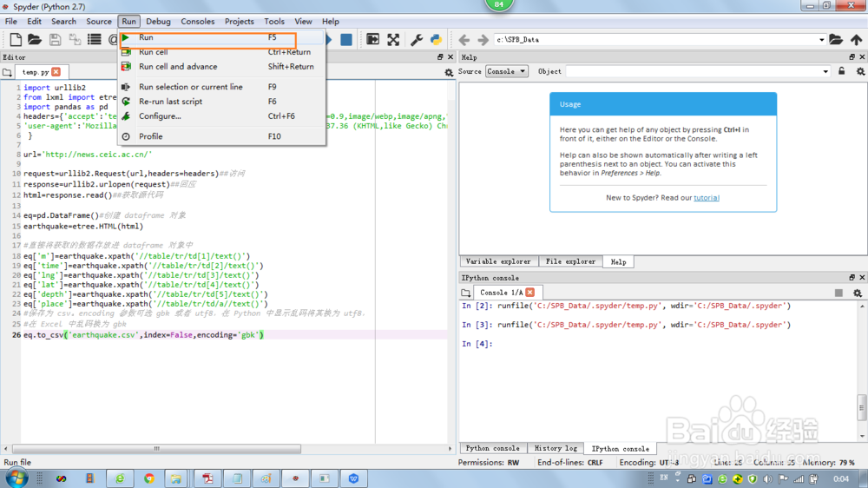Toggle fullscreen mode with the crossed arrows icon
The height and width of the screenshot is (488, 868).
(x=393, y=39)
